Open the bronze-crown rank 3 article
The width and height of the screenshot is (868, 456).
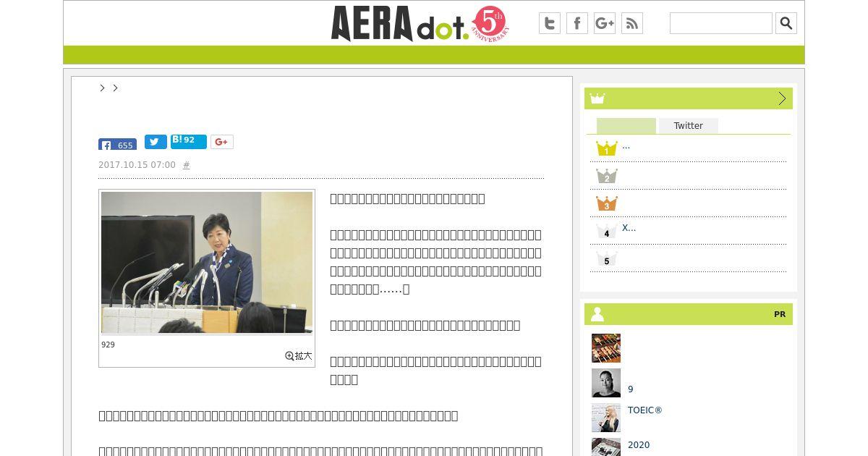point(607,203)
